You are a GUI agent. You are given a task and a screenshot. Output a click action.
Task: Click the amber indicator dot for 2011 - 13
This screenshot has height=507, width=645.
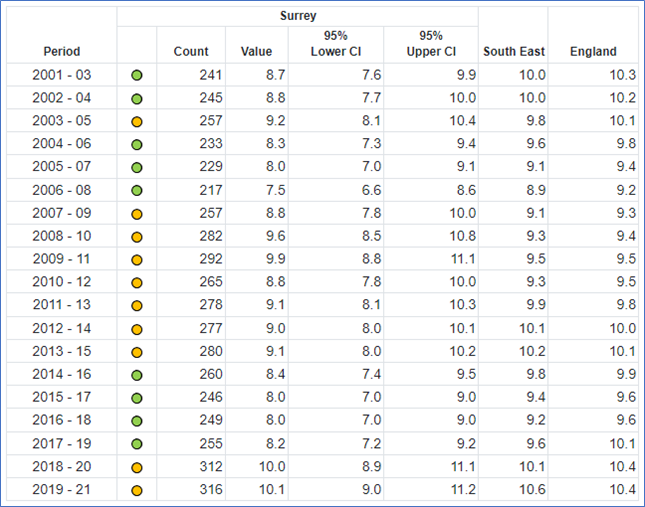click(137, 306)
